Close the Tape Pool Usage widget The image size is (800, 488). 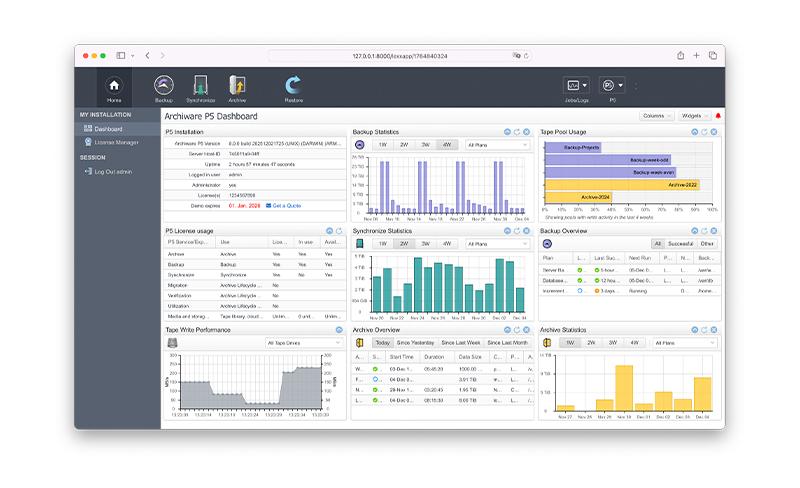[714, 132]
